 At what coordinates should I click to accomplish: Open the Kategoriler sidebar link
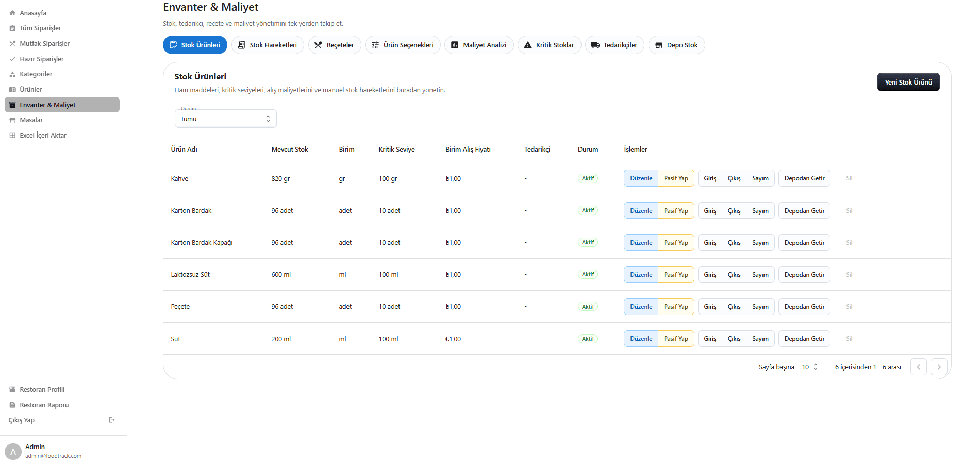62,74
